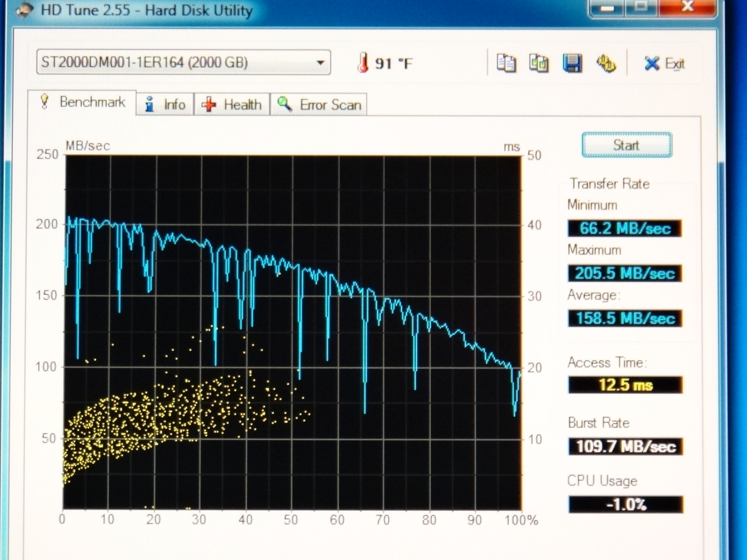747x560 pixels.
Task: Click the burst rate value 109.7 MB/sec
Action: [x=626, y=447]
